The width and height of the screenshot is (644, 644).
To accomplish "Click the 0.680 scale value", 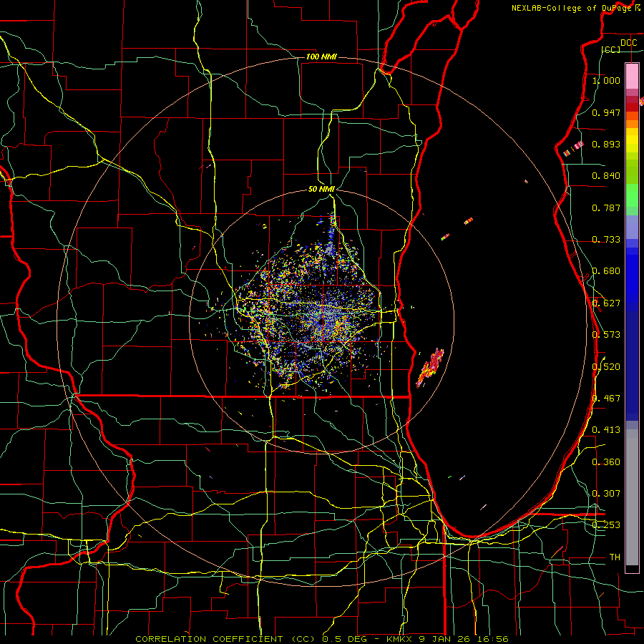I will (606, 271).
